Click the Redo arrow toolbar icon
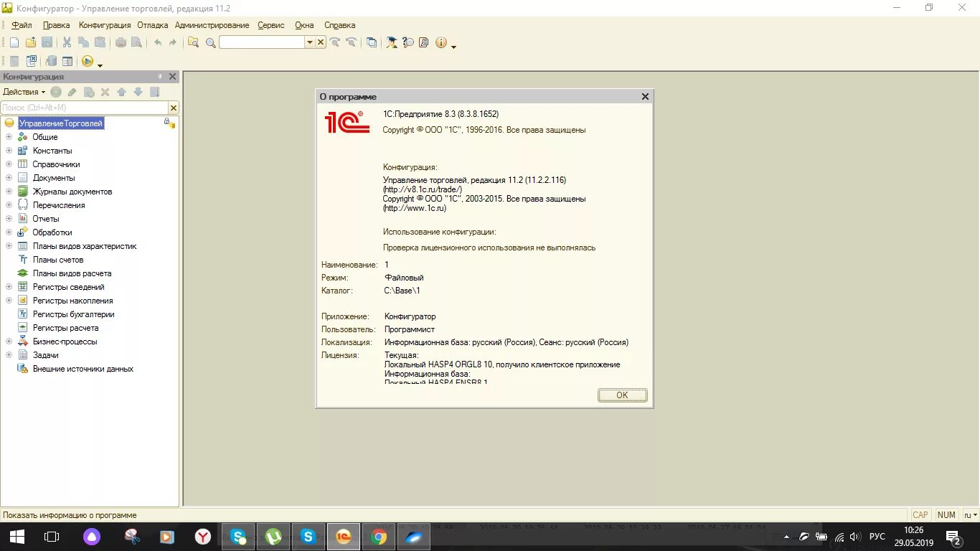 (173, 42)
